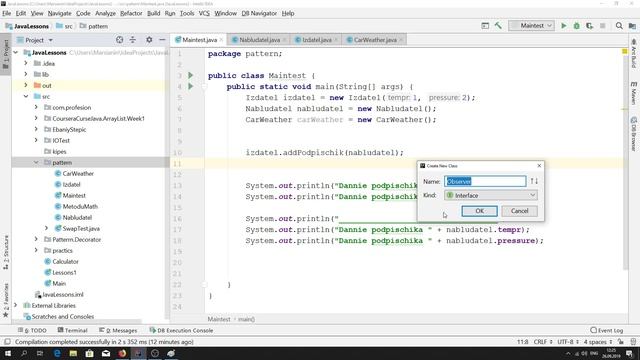Viewport: 640px width, 360px height.
Task: Click the Name field containing Observer
Action: (485, 181)
